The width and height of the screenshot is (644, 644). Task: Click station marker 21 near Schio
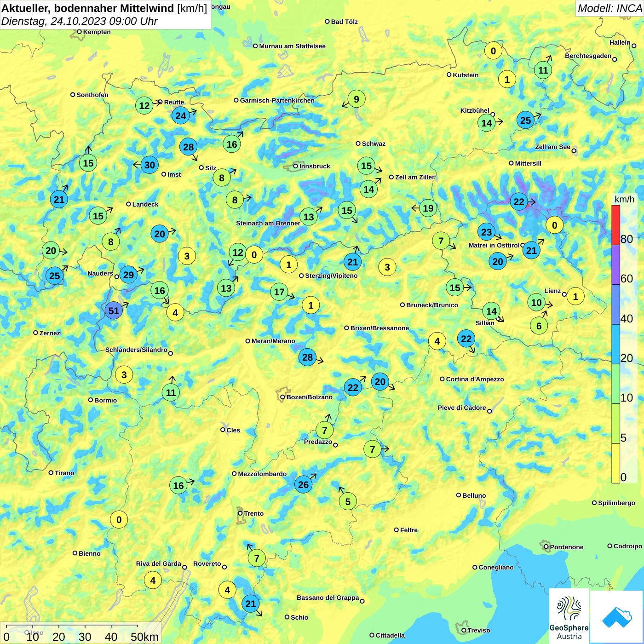pos(250,604)
